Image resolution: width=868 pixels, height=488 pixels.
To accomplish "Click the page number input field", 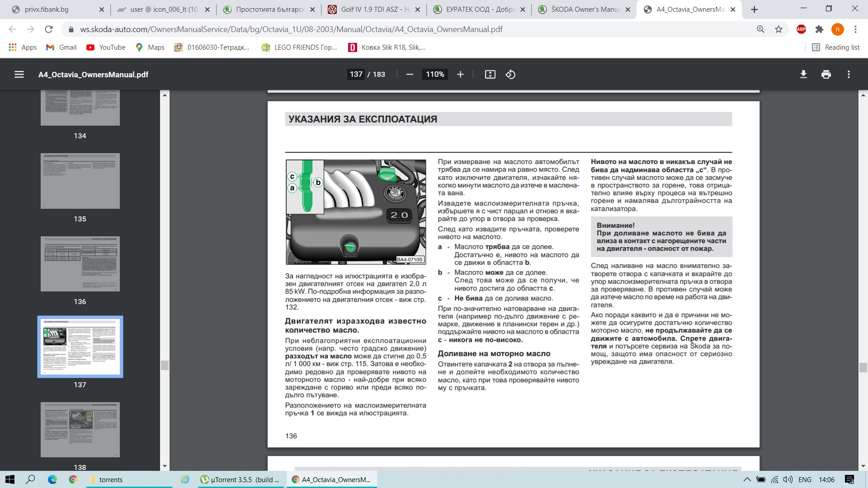I will (356, 75).
